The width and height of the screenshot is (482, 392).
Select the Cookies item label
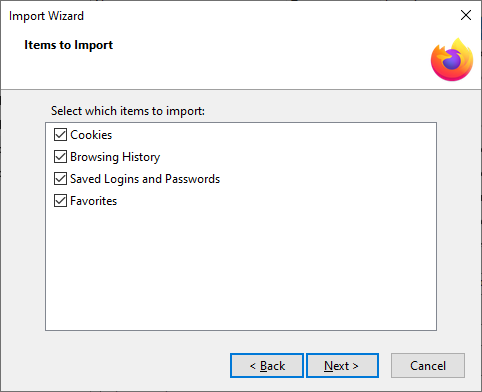point(91,135)
